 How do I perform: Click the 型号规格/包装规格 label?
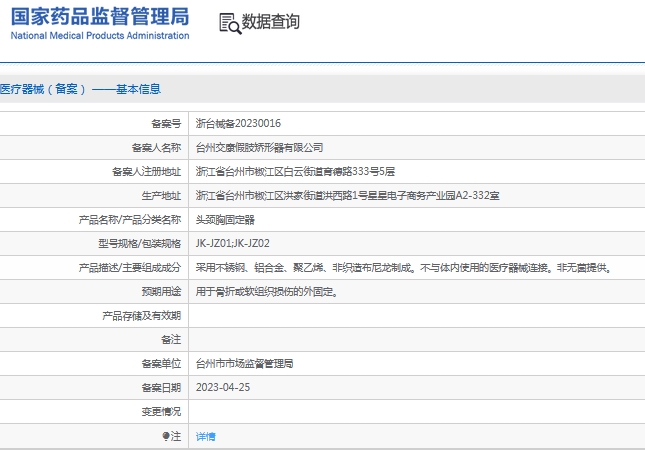coord(139,243)
